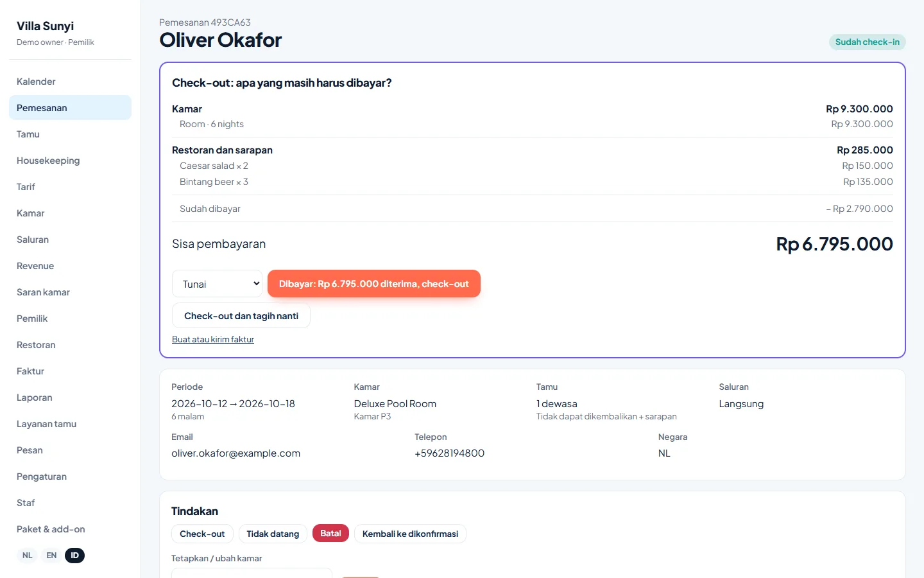The image size is (924, 578).
Task: Open Faktur sidebar item
Action: [70, 371]
